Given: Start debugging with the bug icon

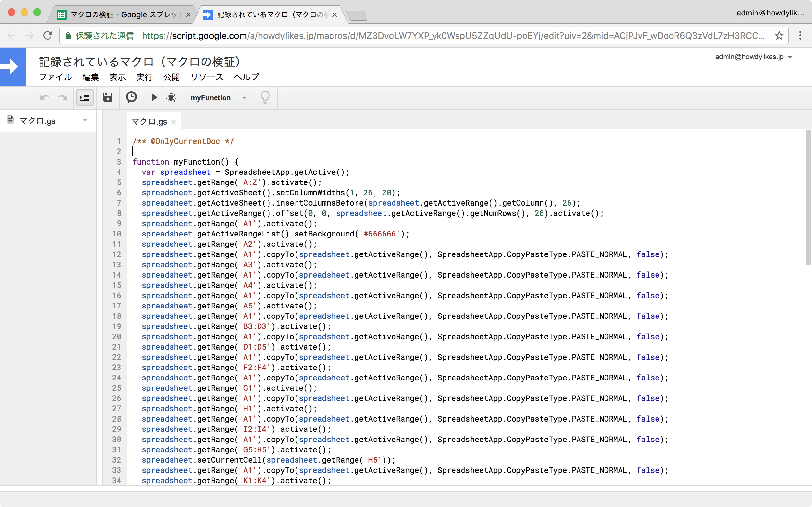Looking at the screenshot, I should pos(171,97).
